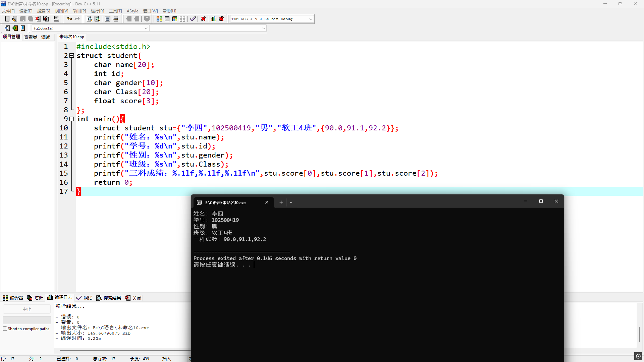Collapse the main function code fold
644x362 pixels.
(x=71, y=119)
